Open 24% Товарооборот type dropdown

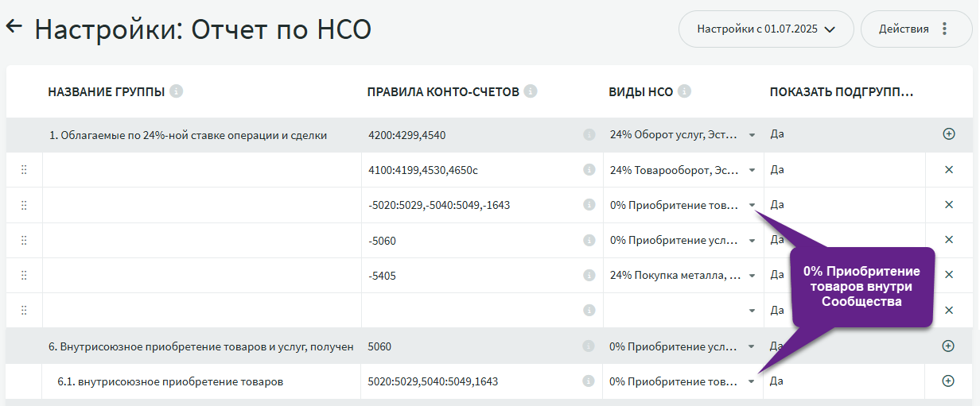coord(752,170)
